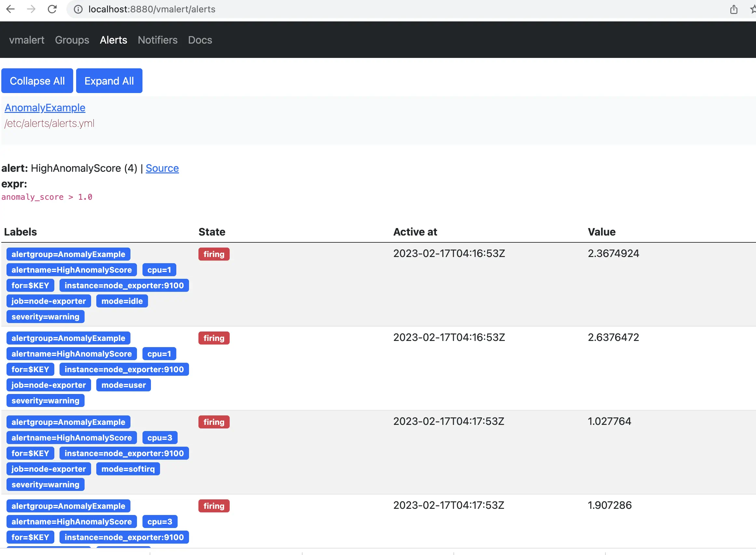The width and height of the screenshot is (756, 555).
Task: Open the Docs menu item
Action: [200, 40]
